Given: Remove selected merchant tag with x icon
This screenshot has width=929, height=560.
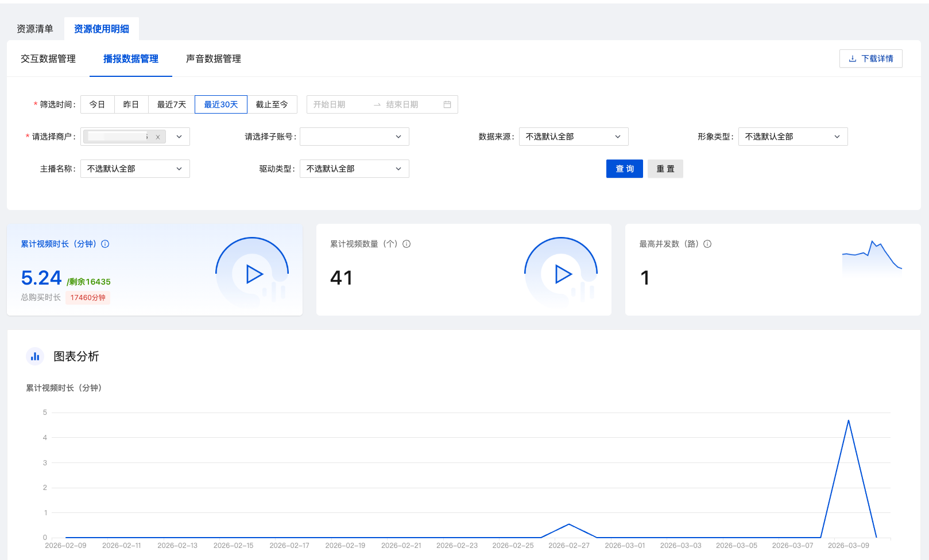Looking at the screenshot, I should 158,137.
